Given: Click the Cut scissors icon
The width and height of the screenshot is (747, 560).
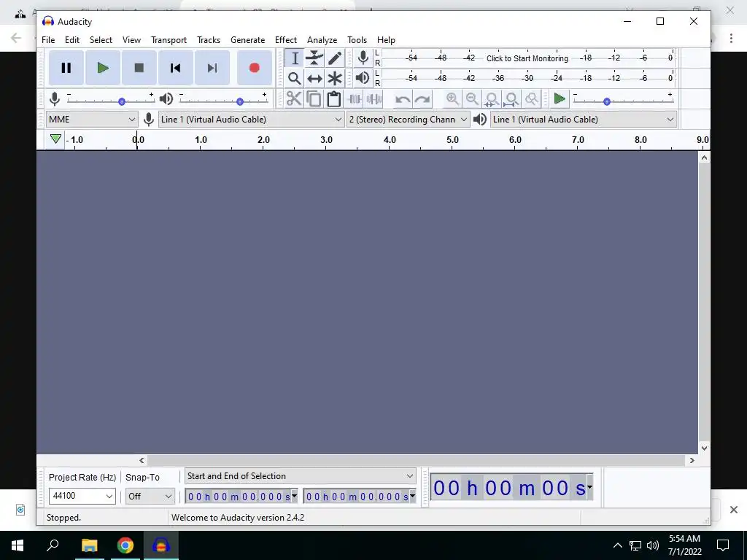Looking at the screenshot, I should (294, 99).
